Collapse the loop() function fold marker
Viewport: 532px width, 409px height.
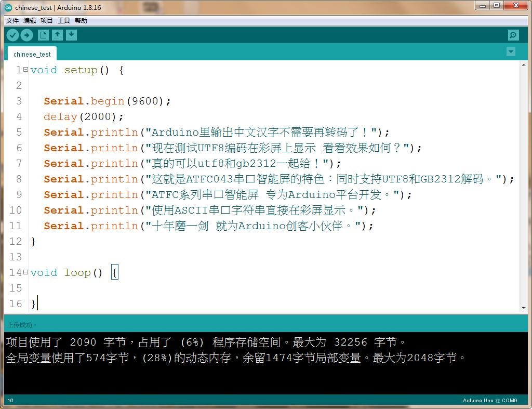(26, 272)
